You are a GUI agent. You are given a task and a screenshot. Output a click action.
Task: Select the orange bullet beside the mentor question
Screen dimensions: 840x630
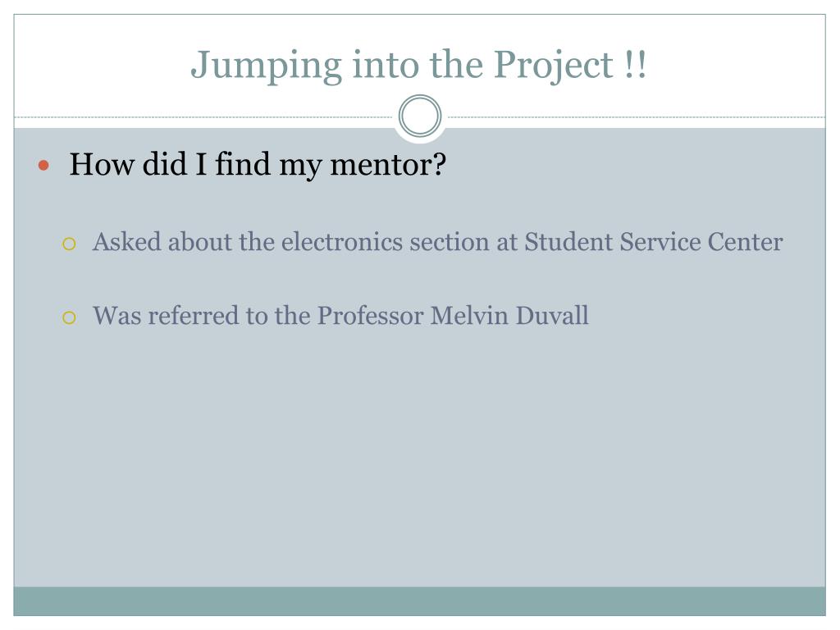pos(43,166)
